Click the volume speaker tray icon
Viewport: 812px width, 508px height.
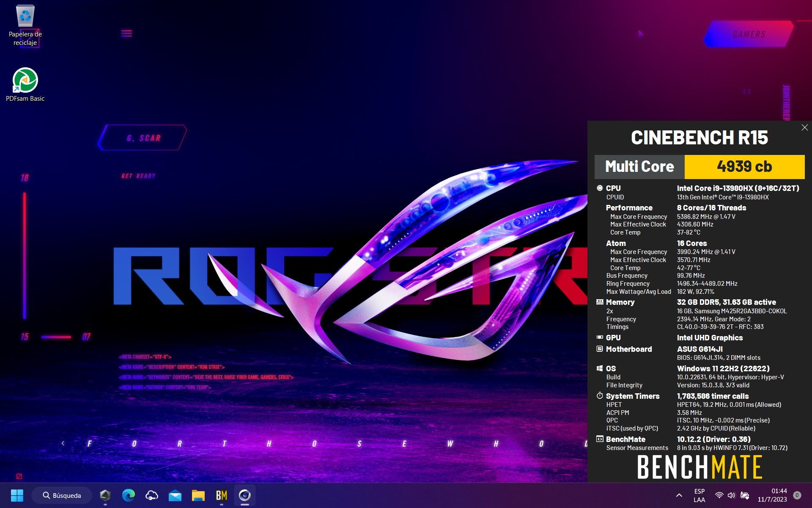[732, 495]
